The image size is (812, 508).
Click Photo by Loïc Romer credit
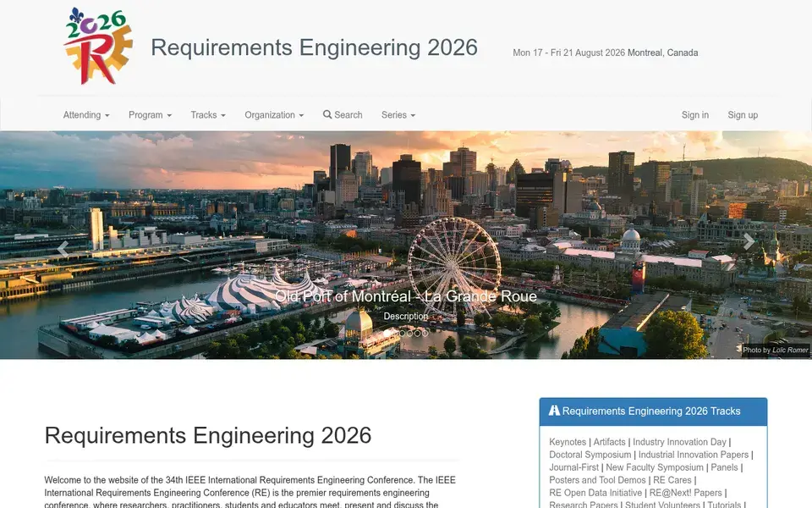coord(776,350)
